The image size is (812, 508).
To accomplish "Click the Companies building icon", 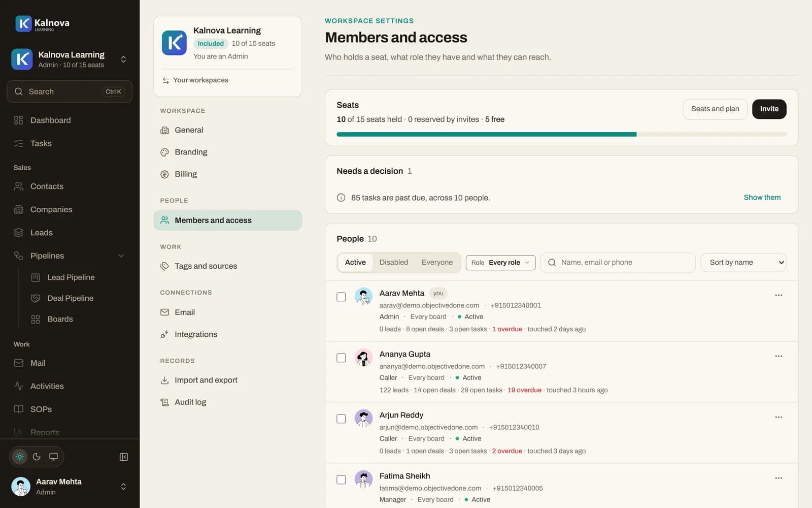I will click(x=19, y=209).
